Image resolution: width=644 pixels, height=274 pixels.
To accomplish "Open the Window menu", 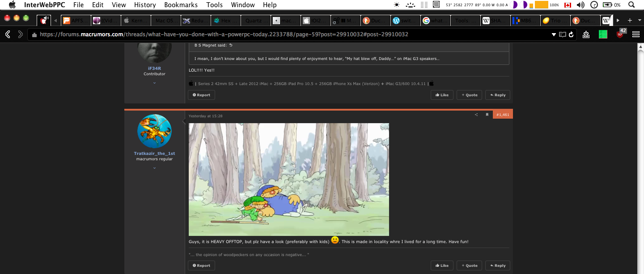I will click(x=243, y=5).
